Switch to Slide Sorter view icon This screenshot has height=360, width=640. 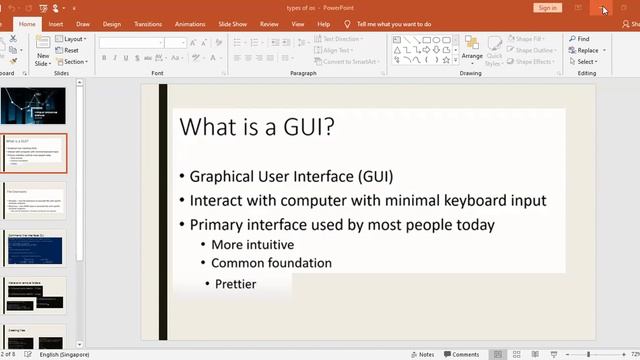pyautogui.click(x=516, y=354)
